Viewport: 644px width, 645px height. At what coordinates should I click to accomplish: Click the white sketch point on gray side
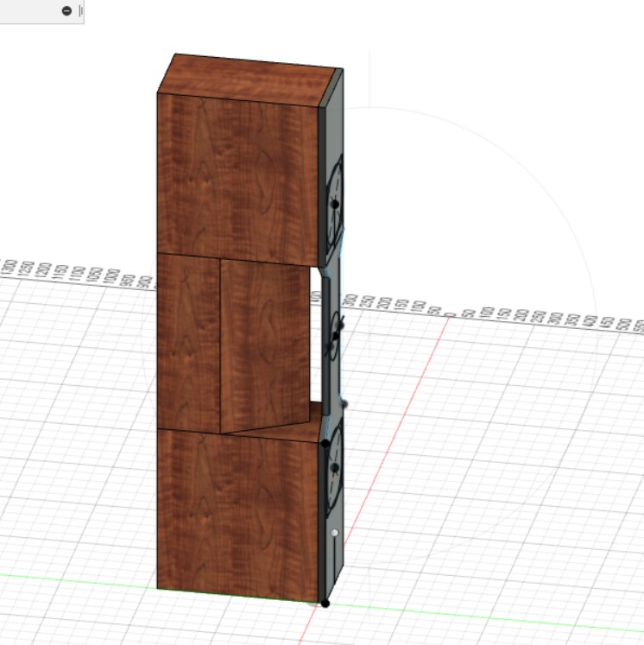(x=335, y=533)
